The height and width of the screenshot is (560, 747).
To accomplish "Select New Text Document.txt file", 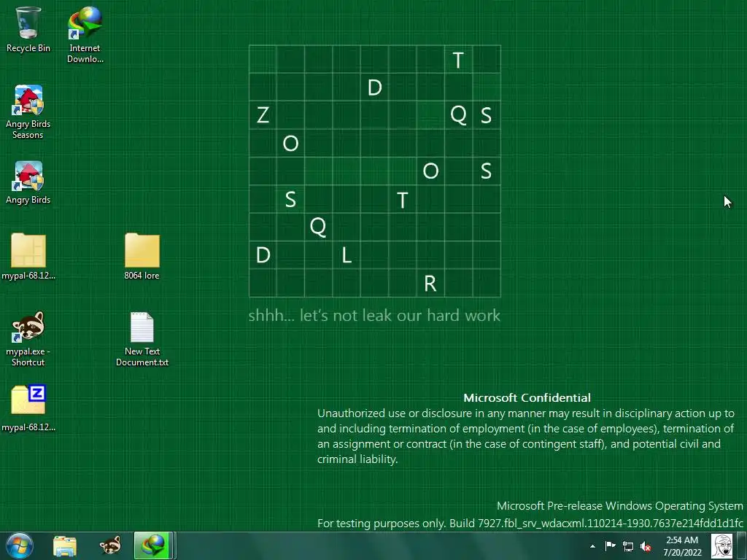I will point(142,338).
